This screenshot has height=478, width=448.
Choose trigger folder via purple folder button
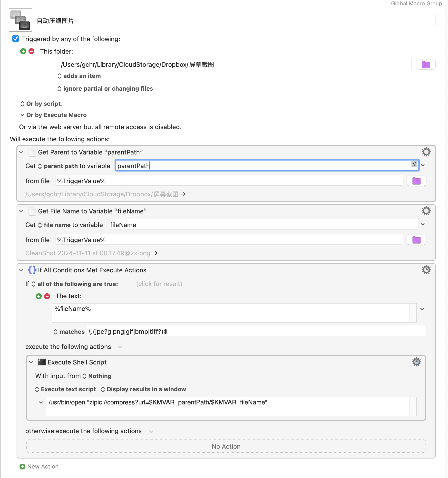click(426, 65)
